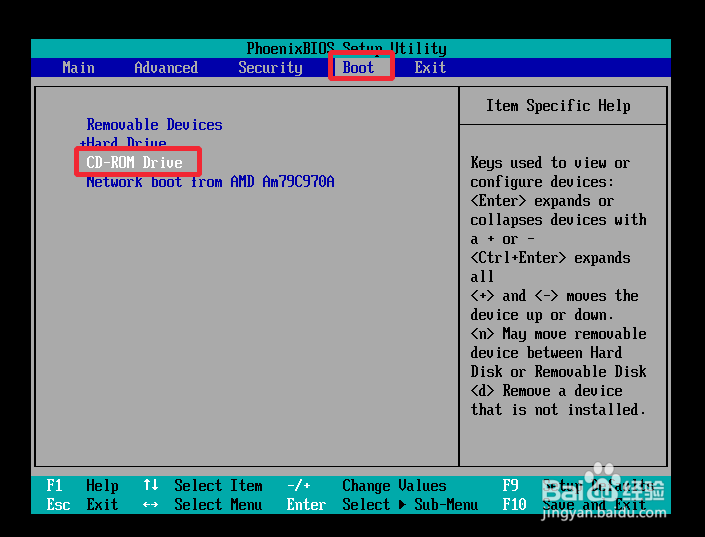This screenshot has width=705, height=537.
Task: Click the Select Menu legend text
Action: [x=218, y=505]
